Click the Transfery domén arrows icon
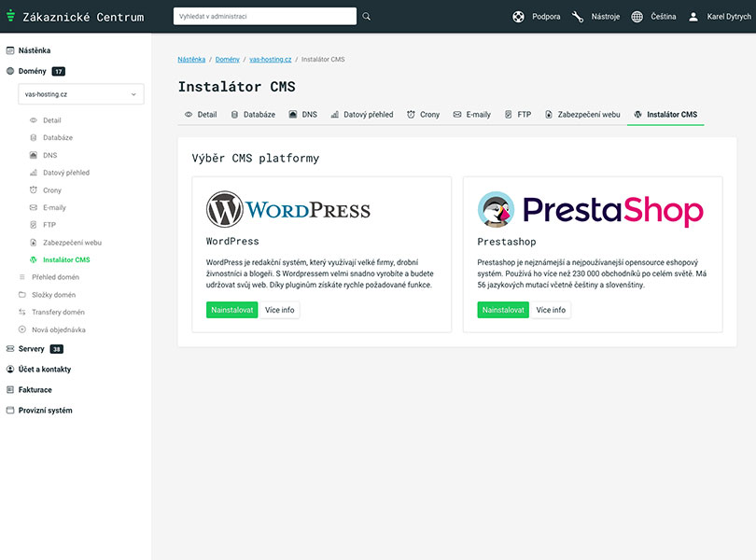Viewport: 756px width, 560px height. click(x=21, y=312)
